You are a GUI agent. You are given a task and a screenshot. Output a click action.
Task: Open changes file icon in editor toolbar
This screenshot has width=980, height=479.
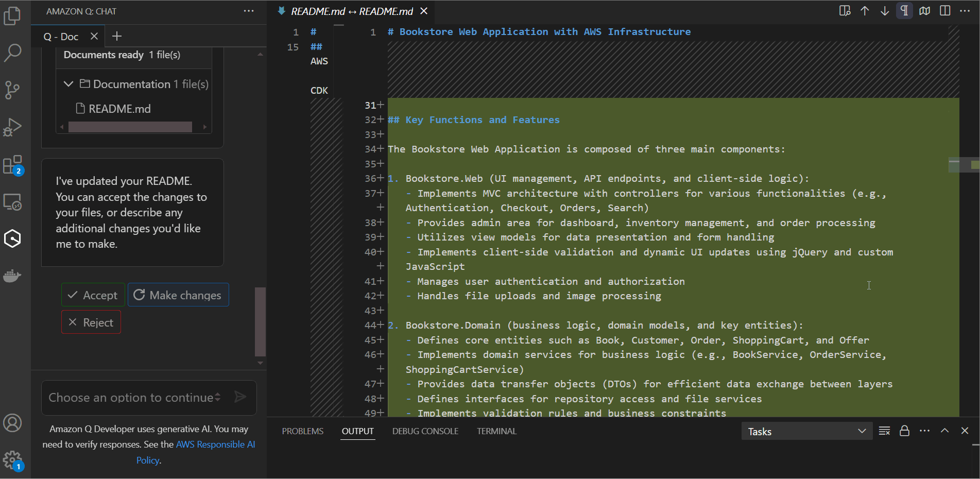[845, 11]
